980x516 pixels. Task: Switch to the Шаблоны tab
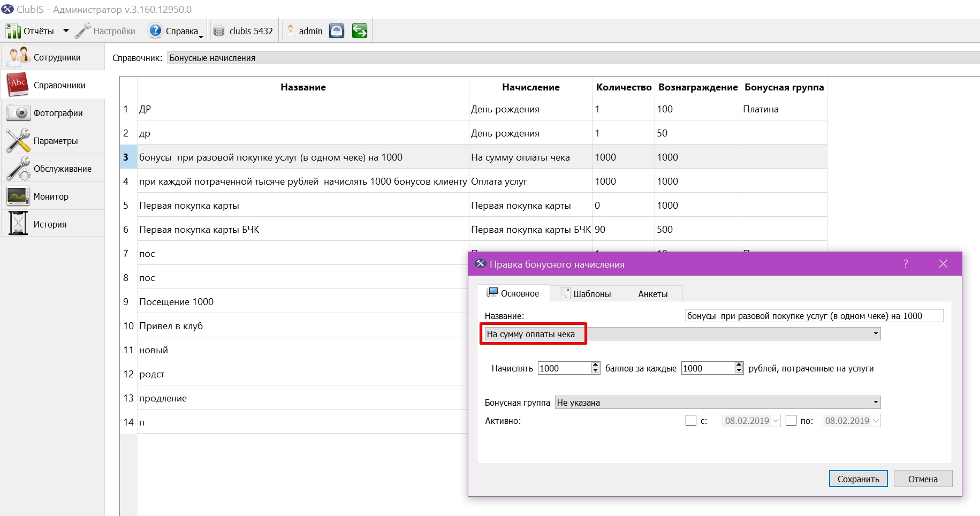pyautogui.click(x=586, y=293)
